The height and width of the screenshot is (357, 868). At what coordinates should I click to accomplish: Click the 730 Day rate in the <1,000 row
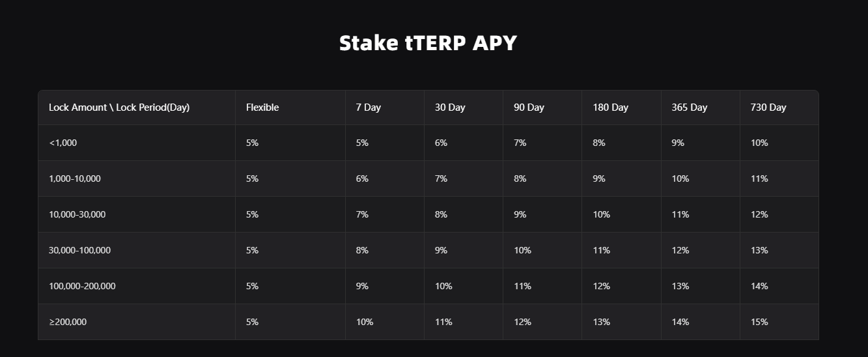click(x=759, y=143)
